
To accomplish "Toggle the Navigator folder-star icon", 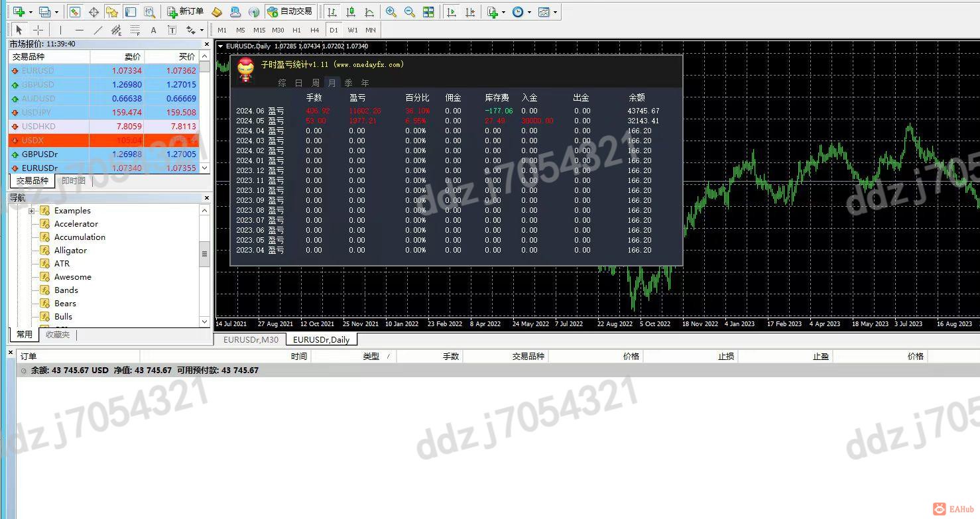I will (112, 12).
